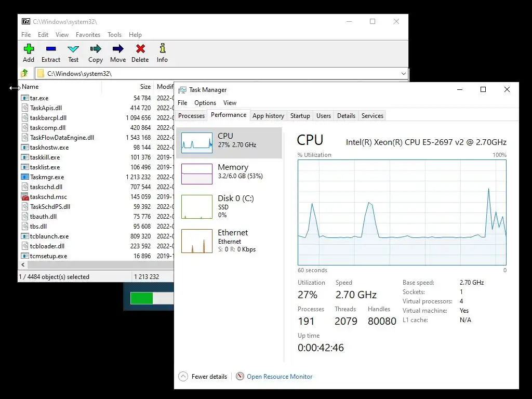Switch to the Details tab
The width and height of the screenshot is (532, 399).
coord(346,116)
